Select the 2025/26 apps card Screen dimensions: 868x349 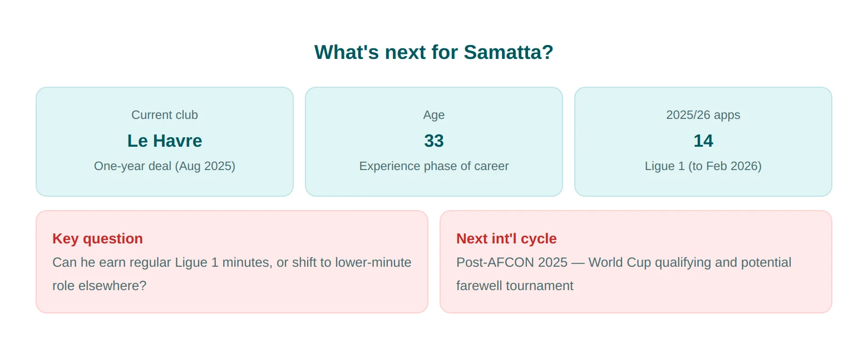pos(703,142)
